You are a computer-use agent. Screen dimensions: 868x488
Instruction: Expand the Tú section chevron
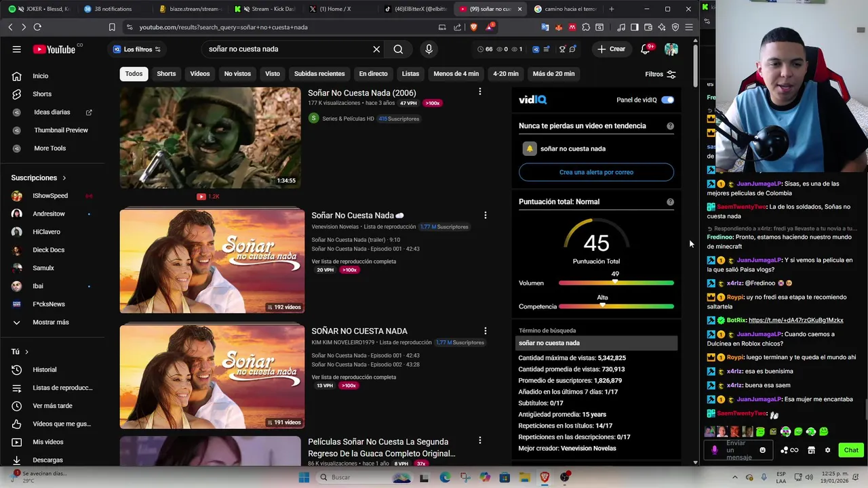(x=26, y=352)
